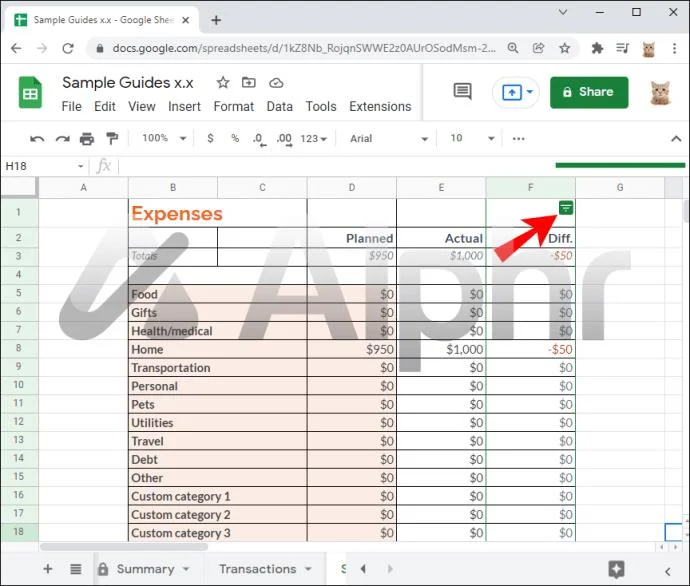Click the horizontal scrollbar thumb
Viewport: 690px width, 586px height.
124,547
